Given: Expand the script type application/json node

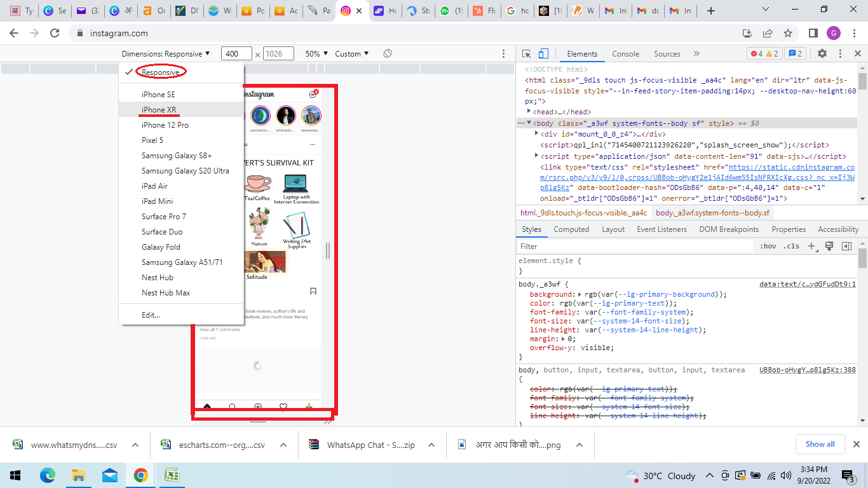Looking at the screenshot, I should click(x=536, y=156).
